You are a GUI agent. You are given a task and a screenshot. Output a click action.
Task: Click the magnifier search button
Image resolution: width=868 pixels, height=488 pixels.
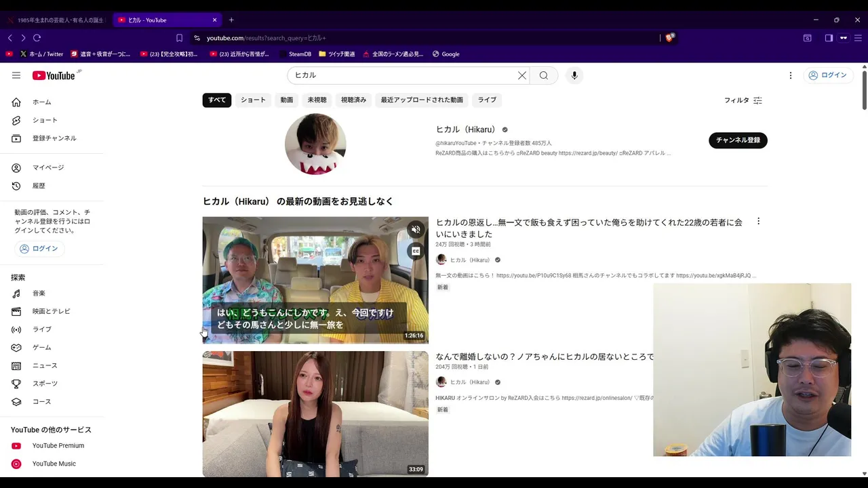544,75
